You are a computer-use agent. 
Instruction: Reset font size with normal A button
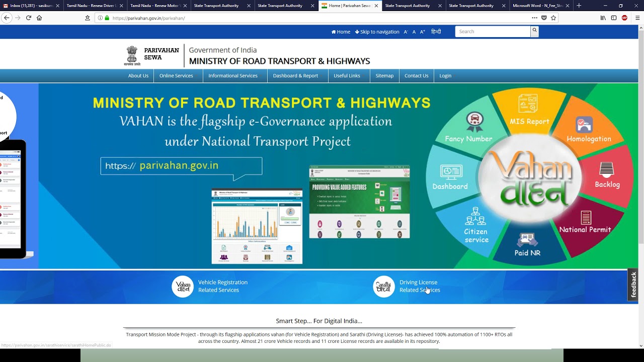(x=414, y=32)
